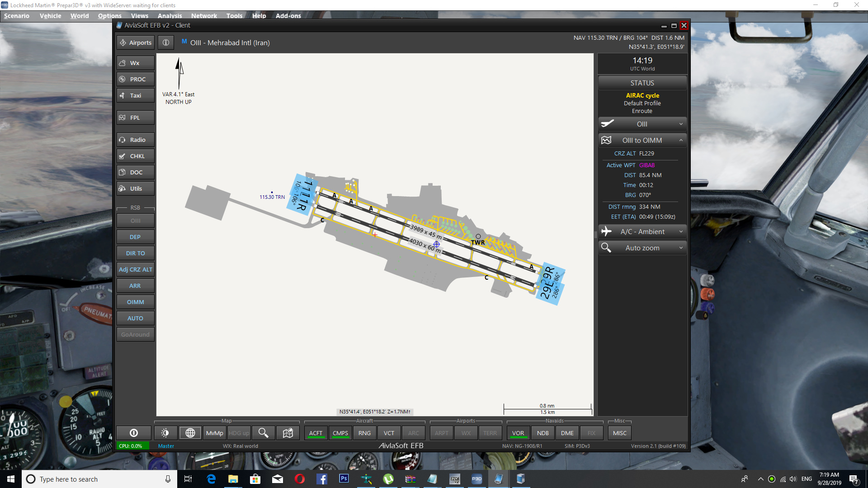Open the Vehicle menu
868x488 pixels.
[50, 16]
